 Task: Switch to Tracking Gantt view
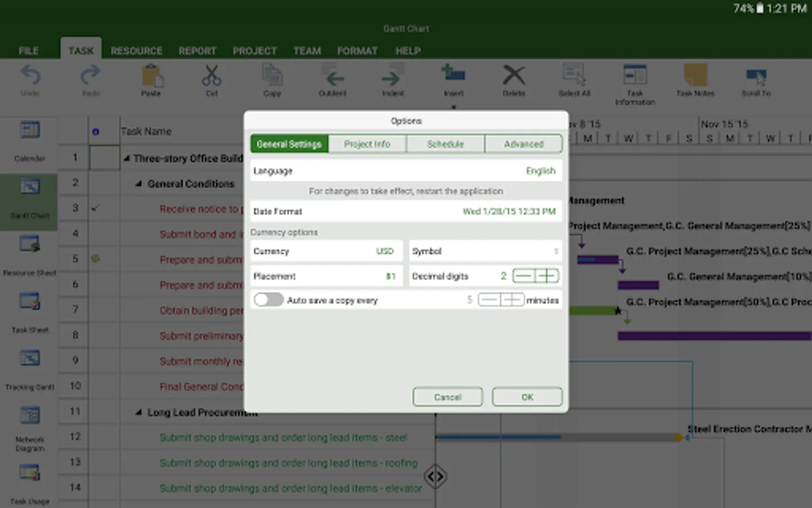(x=29, y=359)
